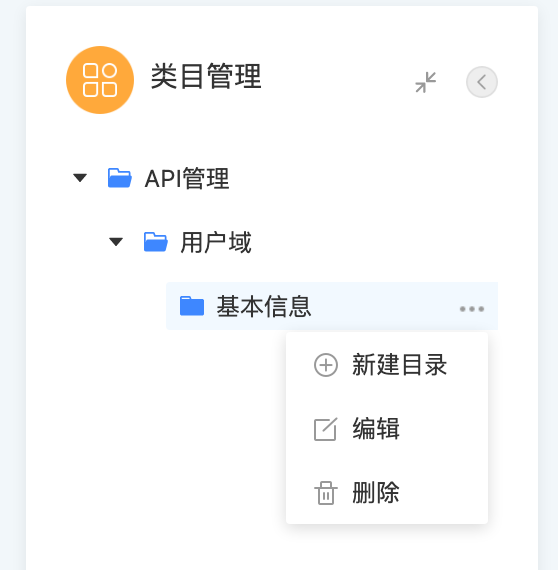Select the 基本信息 tree item
This screenshot has height=570, width=558.
[x=264, y=306]
